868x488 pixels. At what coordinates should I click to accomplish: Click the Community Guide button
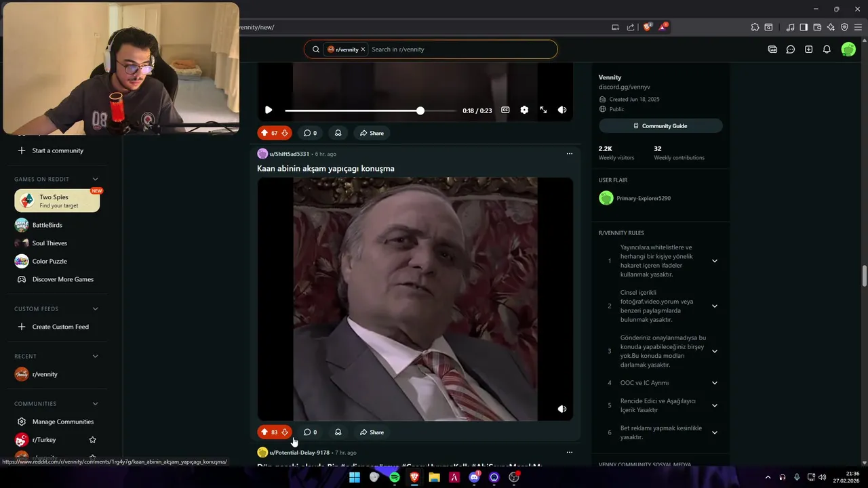tap(660, 126)
